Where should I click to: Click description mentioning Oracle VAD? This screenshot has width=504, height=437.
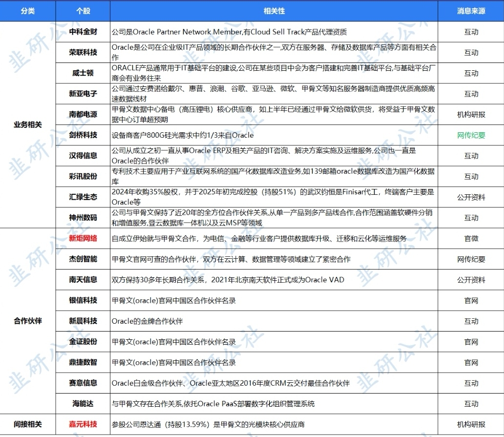[228, 280]
